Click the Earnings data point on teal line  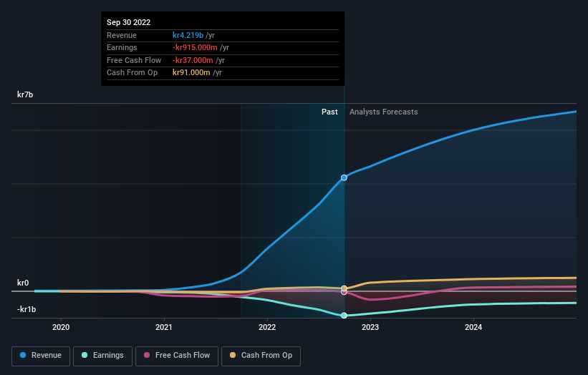pyautogui.click(x=344, y=316)
